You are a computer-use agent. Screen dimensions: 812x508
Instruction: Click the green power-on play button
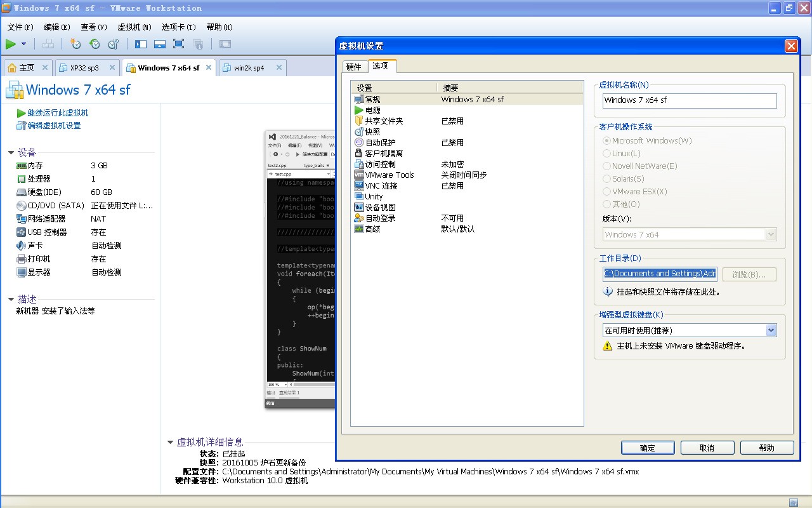point(11,44)
